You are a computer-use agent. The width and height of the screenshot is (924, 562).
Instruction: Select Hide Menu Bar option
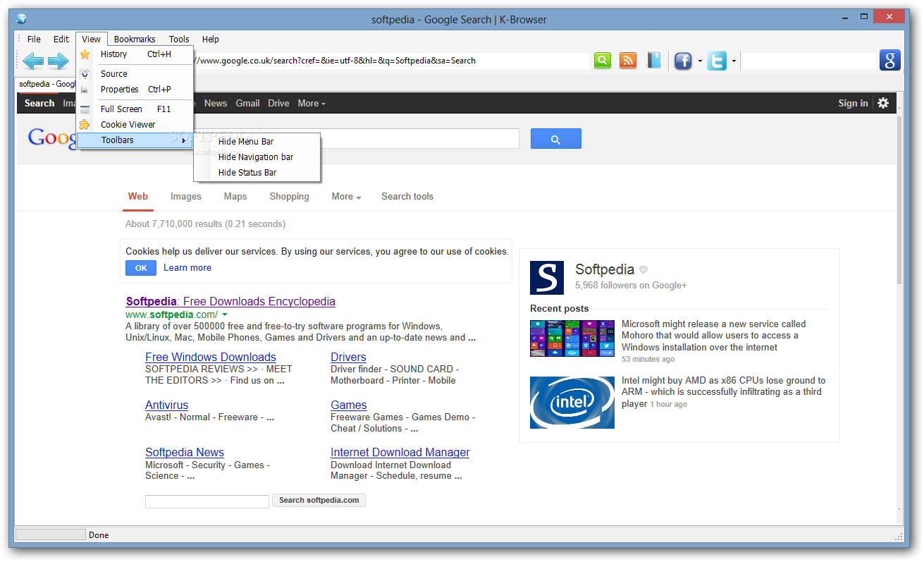pyautogui.click(x=257, y=142)
